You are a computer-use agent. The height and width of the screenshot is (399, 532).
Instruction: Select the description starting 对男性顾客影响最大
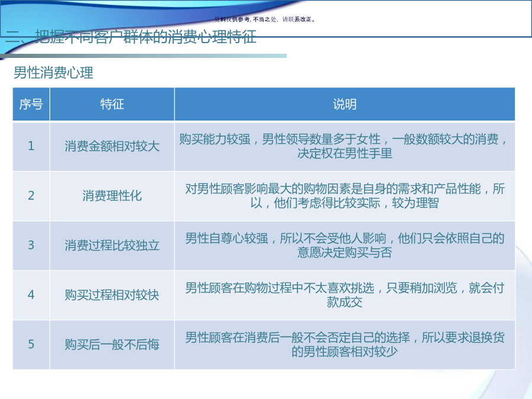click(345, 196)
